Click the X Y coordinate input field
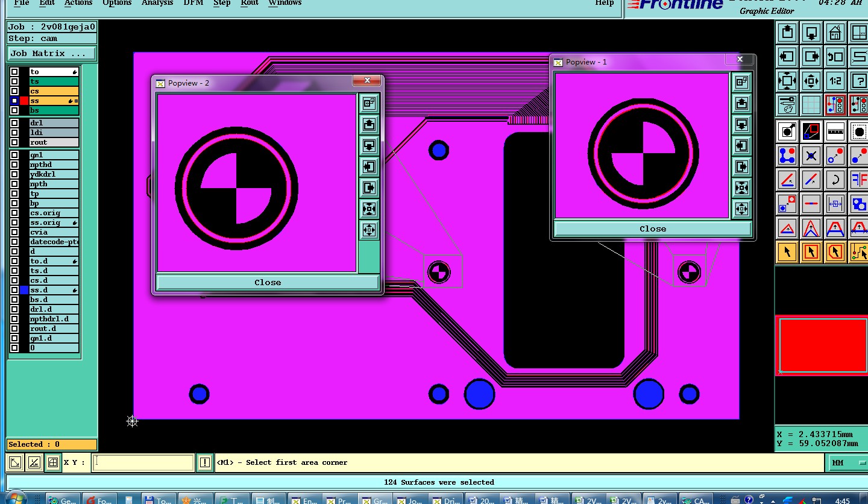The height and width of the screenshot is (504, 868). point(143,462)
